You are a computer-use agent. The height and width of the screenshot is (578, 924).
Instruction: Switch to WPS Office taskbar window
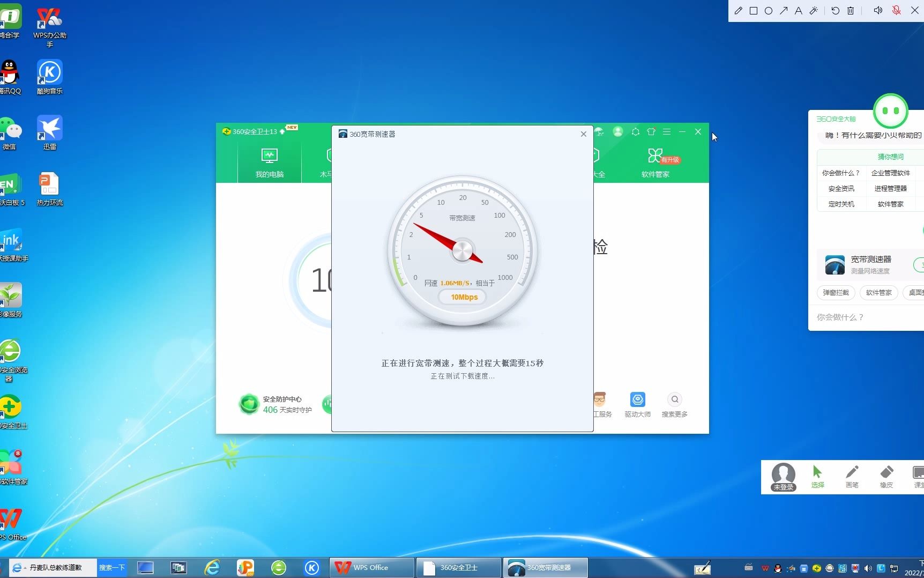[371, 567]
